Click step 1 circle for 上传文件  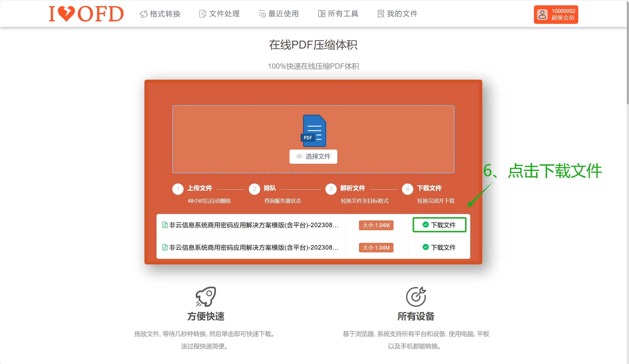178,189
